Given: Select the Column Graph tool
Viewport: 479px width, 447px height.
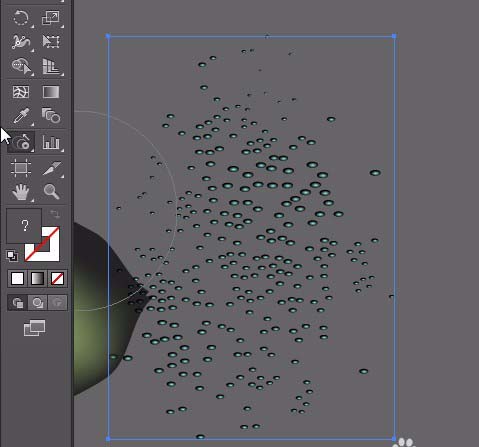Looking at the screenshot, I should [x=51, y=142].
